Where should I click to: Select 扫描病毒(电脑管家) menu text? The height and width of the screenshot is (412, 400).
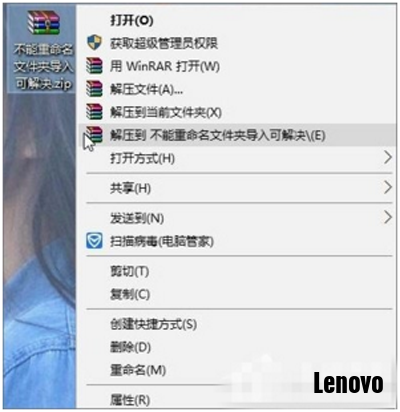(162, 241)
